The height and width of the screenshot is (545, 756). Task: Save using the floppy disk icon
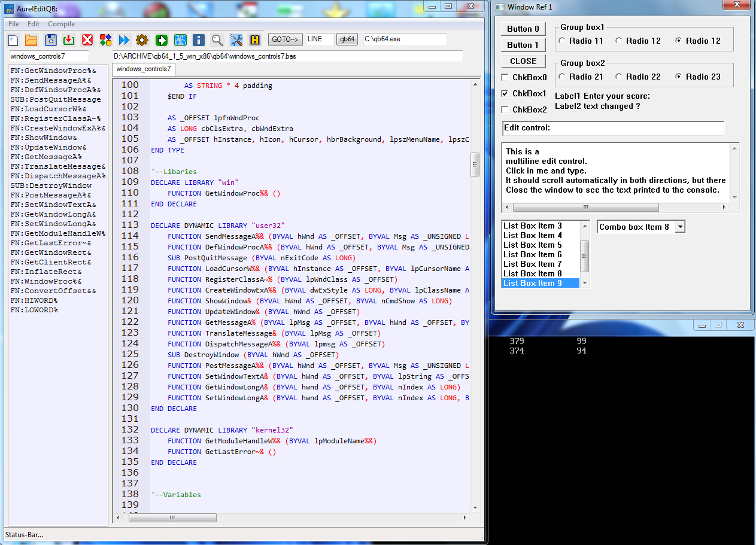tap(50, 40)
